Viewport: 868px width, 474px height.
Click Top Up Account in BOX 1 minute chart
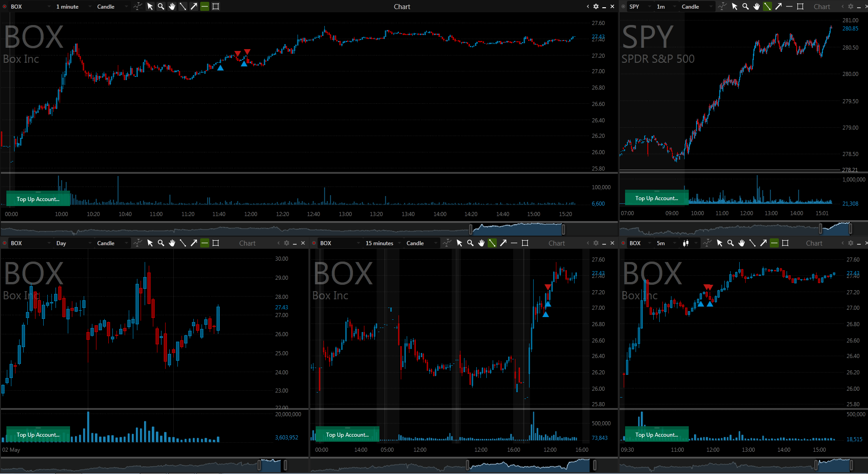[x=38, y=199]
